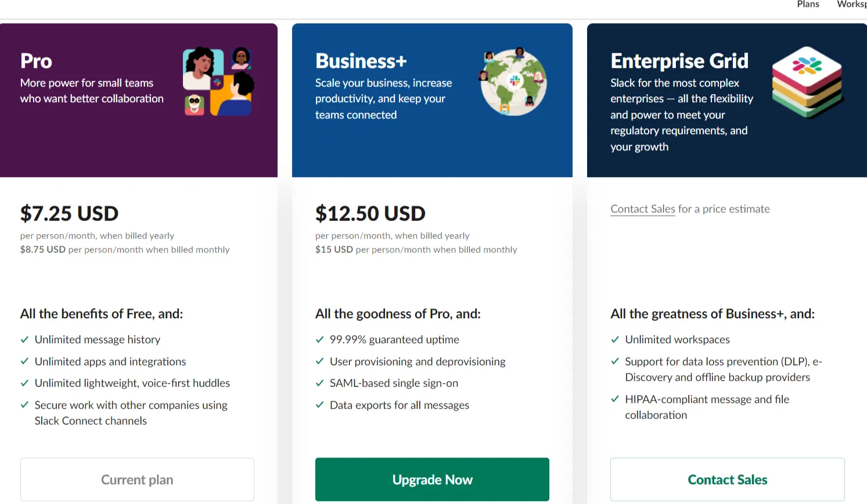
Task: Click the checkmark beside Unlimited workspaces
Action: click(x=615, y=339)
